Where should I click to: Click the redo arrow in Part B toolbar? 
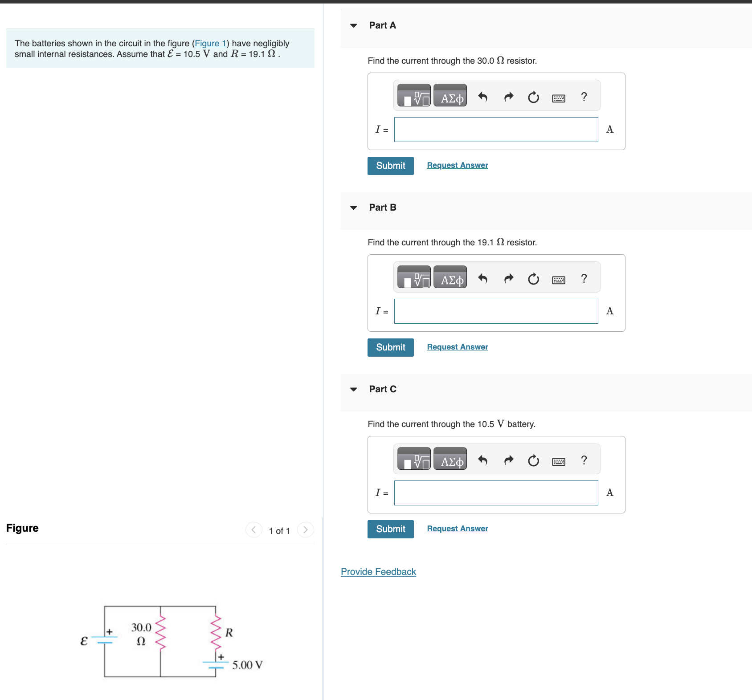(x=508, y=279)
